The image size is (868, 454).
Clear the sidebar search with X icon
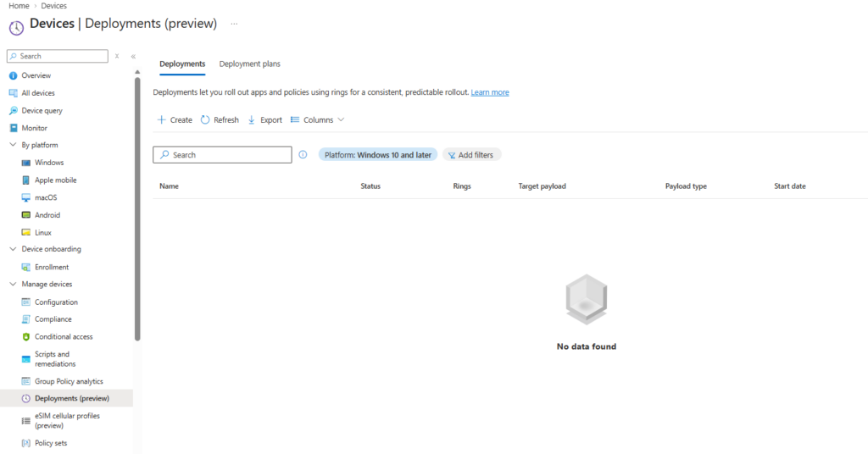point(117,56)
